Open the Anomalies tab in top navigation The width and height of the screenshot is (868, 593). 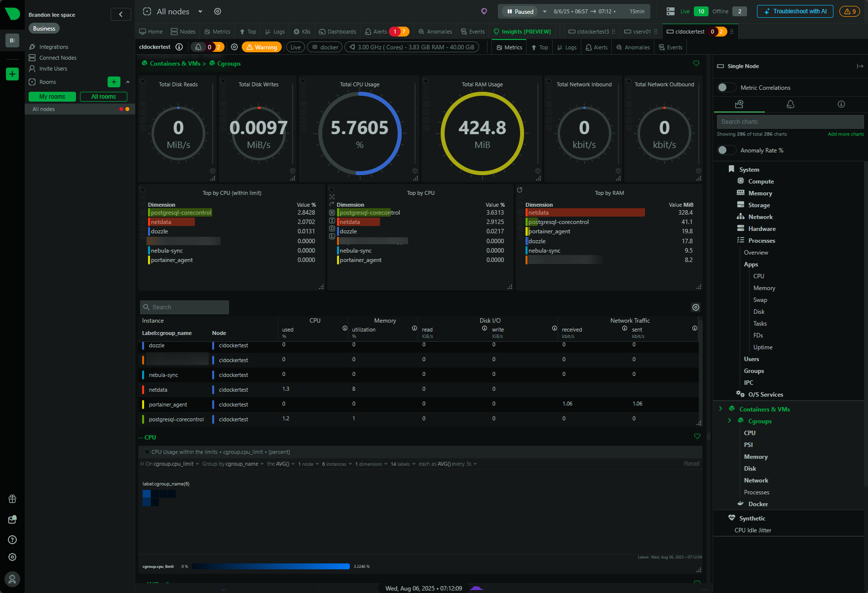pyautogui.click(x=435, y=32)
